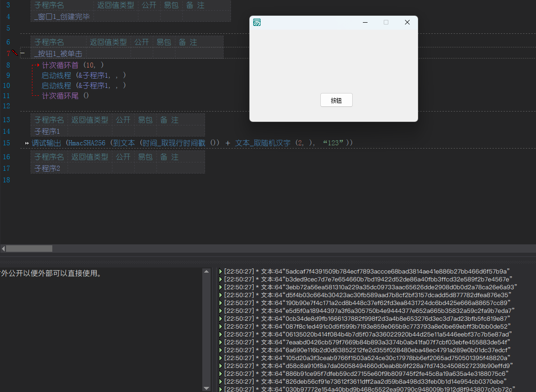Click the _窗口1_创建完毕 subroutine name cell

62,17
